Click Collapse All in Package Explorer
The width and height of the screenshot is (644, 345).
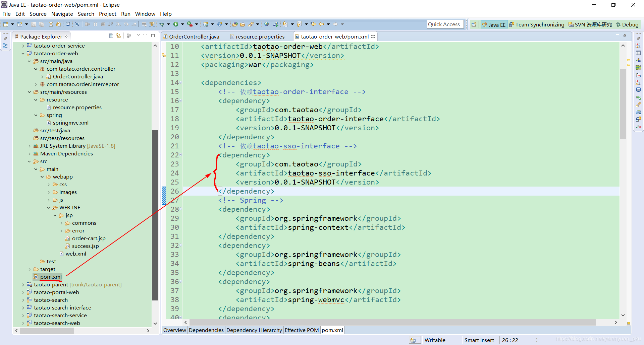point(111,36)
